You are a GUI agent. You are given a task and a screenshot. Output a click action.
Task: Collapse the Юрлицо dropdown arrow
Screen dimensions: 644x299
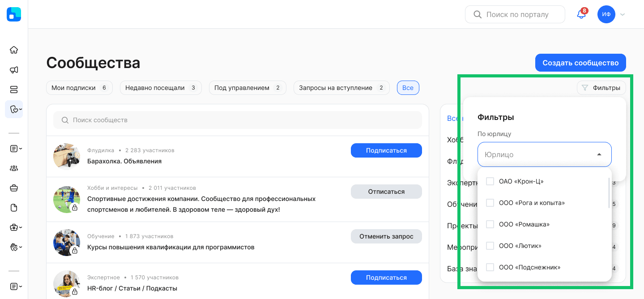click(599, 154)
